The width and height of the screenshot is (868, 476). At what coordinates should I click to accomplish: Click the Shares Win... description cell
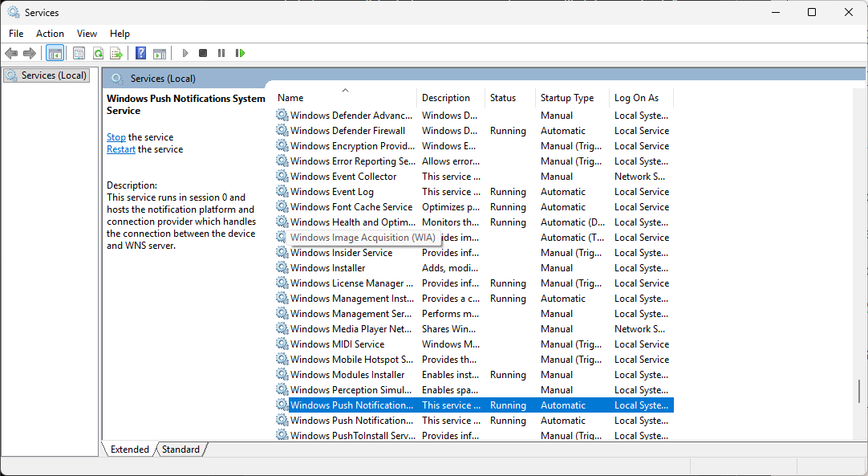448,328
